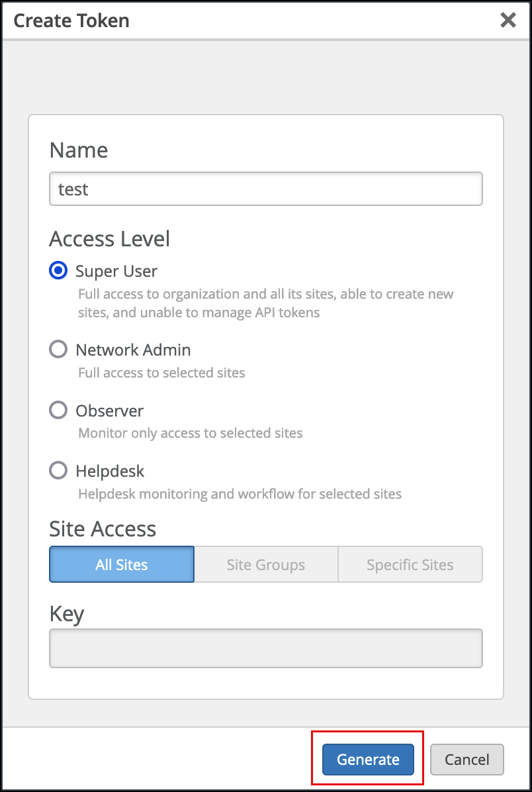Click the "Super User" option label text
This screenshot has width=532, height=792.
[x=116, y=271]
